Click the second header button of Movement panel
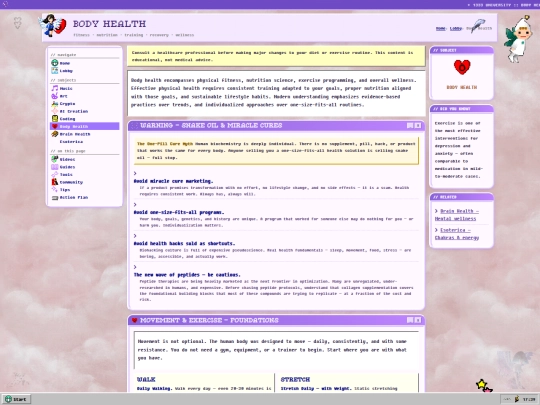This screenshot has height=405, width=540. click(418, 320)
